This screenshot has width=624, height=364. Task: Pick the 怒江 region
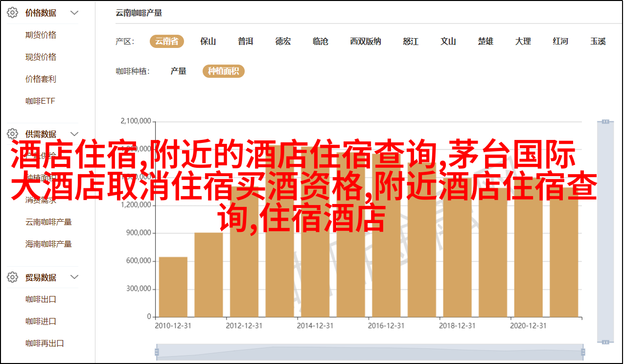[x=411, y=42]
